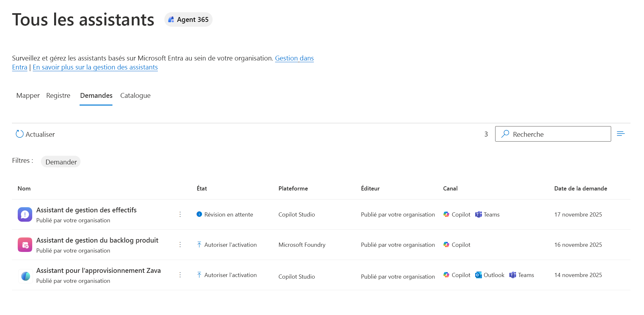This screenshot has width=644, height=315.
Task: Focus the Recherche search field
Action: [553, 134]
